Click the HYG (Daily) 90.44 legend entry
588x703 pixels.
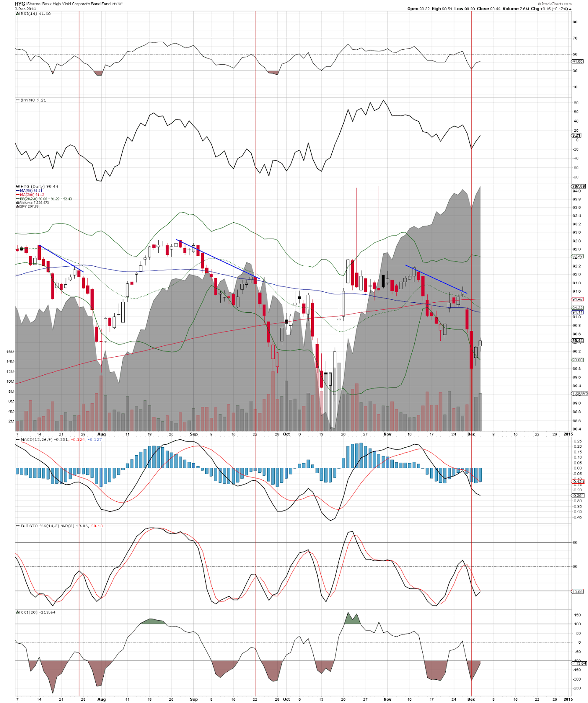[39, 187]
